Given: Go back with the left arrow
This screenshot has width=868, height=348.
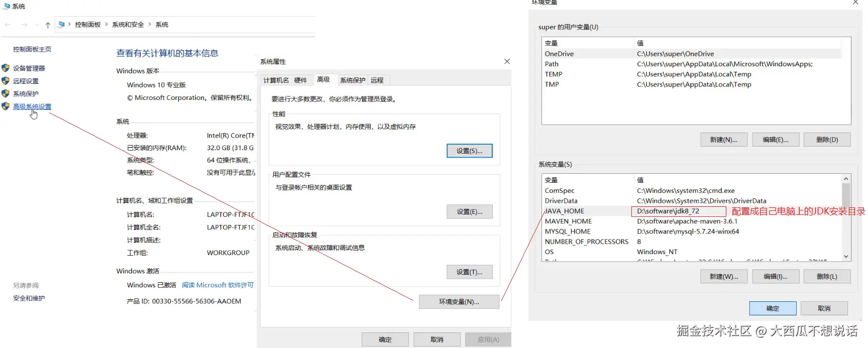Looking at the screenshot, I should coord(8,25).
